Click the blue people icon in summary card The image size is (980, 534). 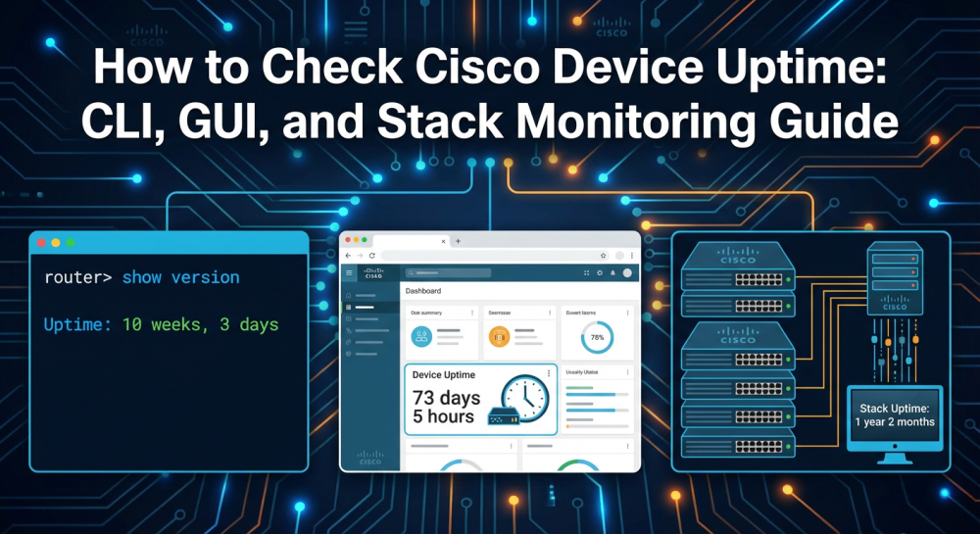421,337
